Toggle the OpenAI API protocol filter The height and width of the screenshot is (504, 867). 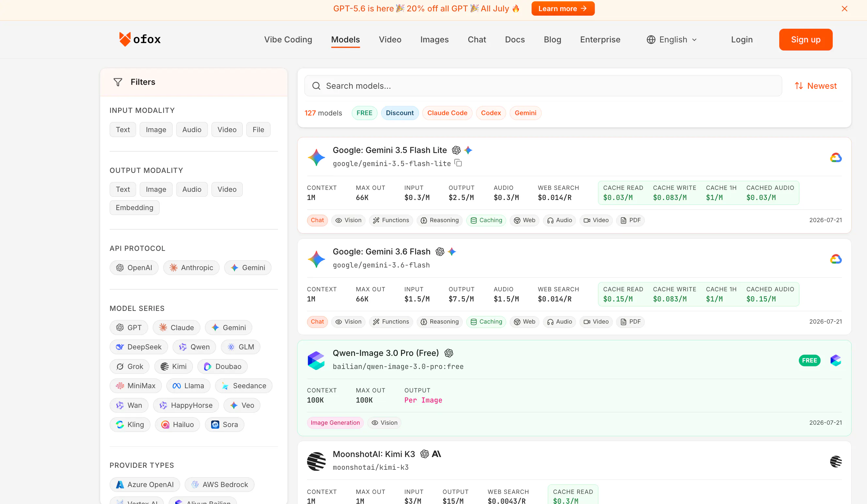click(134, 267)
